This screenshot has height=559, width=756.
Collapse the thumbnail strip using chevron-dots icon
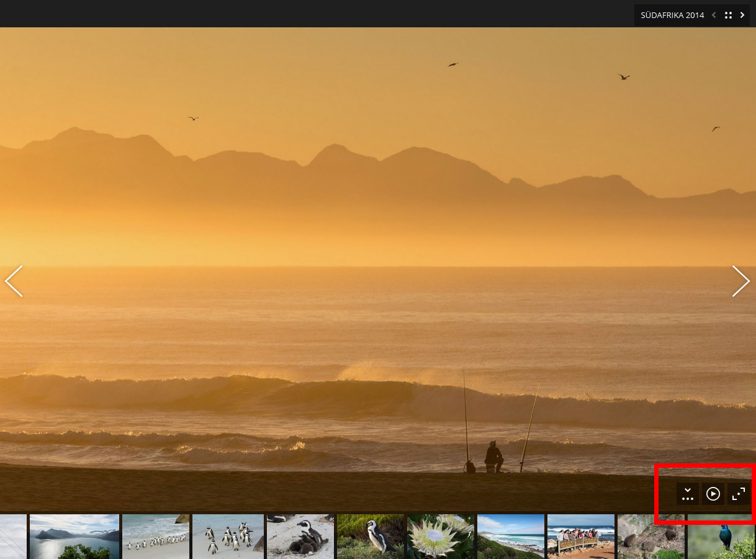coord(687,494)
